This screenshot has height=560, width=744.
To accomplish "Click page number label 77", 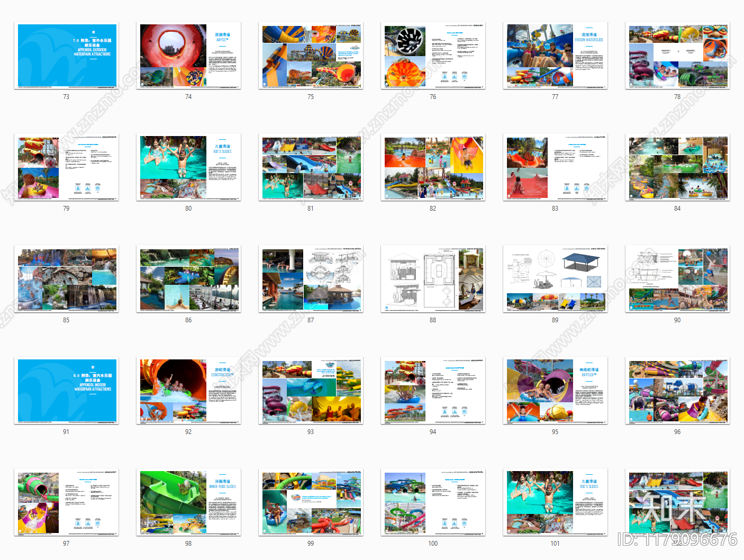I will tap(555, 97).
